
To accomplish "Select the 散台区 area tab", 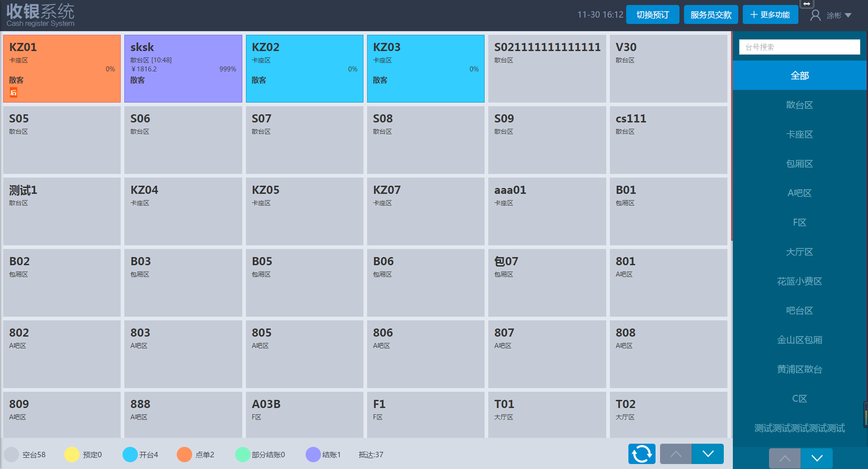I will coord(799,105).
